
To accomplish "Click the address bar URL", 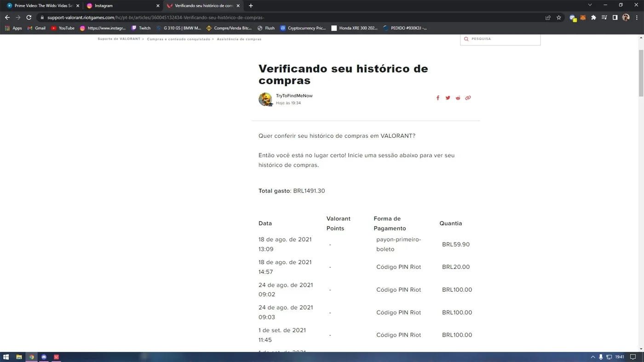I will pos(155,17).
